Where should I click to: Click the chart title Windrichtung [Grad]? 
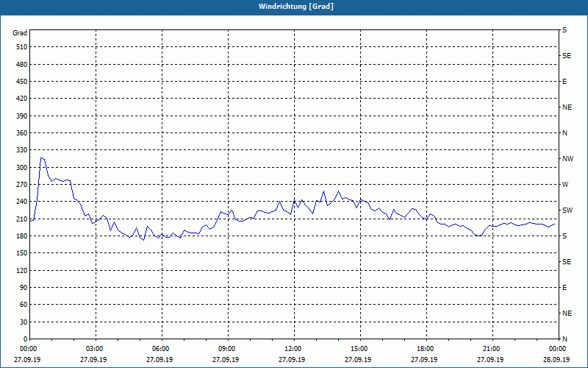point(296,7)
